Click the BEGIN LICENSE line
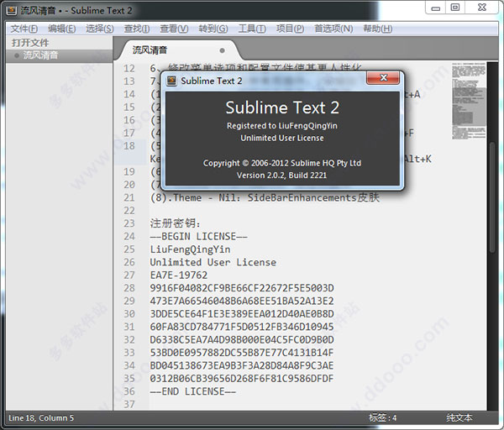Screen dimensions: 504x430 (198, 237)
